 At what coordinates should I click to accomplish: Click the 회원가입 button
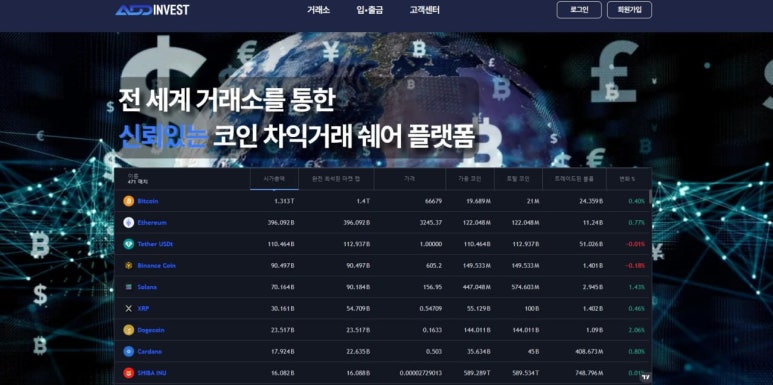630,10
